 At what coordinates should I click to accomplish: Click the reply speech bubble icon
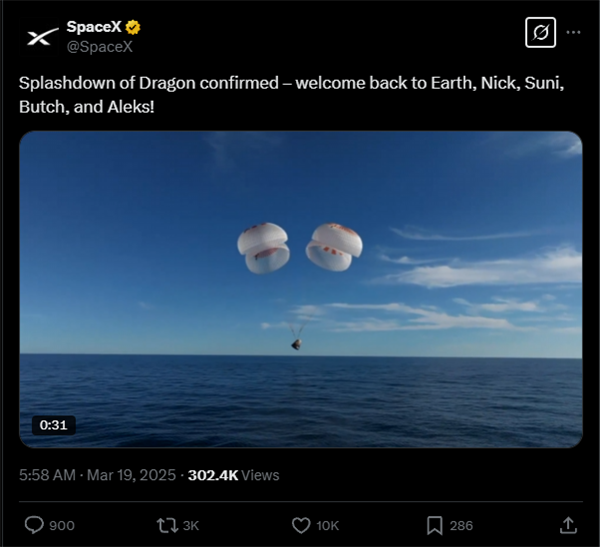tap(33, 525)
